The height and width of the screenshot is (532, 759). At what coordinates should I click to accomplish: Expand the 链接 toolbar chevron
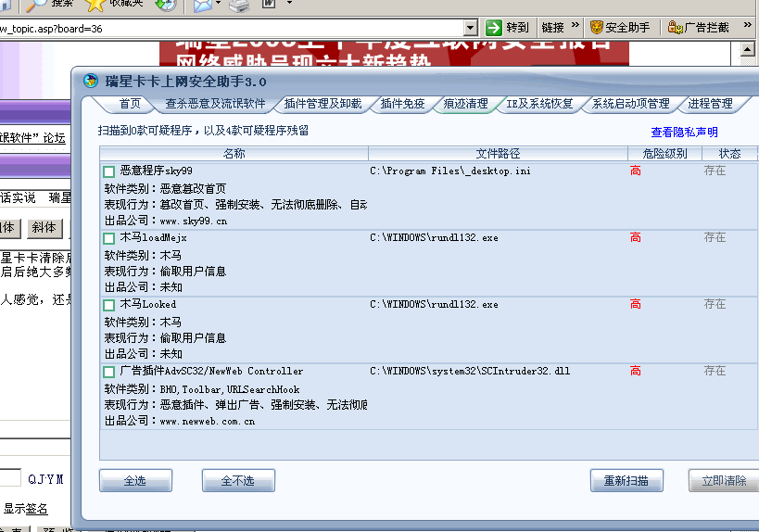(x=576, y=25)
